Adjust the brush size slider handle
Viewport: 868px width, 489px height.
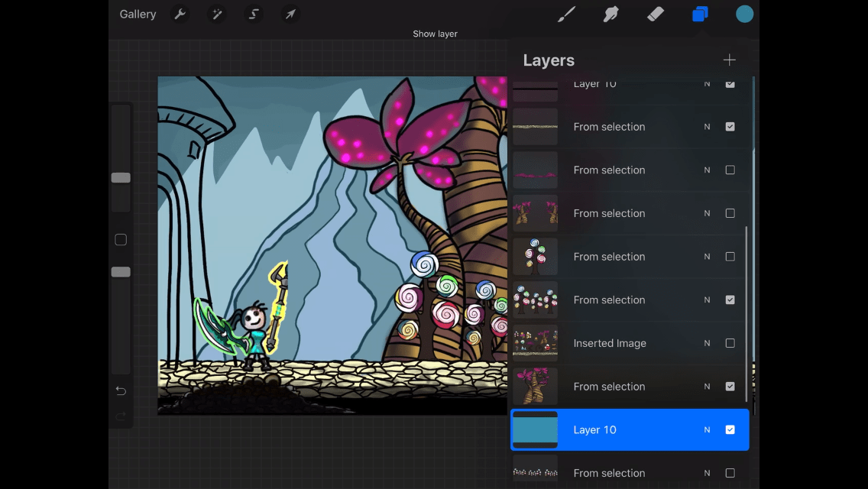click(121, 178)
